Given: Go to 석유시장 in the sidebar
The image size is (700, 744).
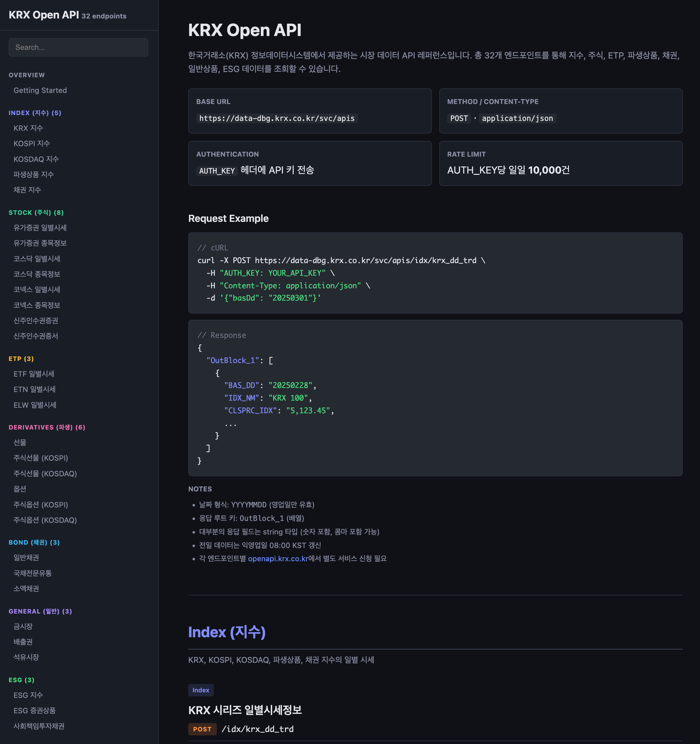Looking at the screenshot, I should [x=26, y=657].
